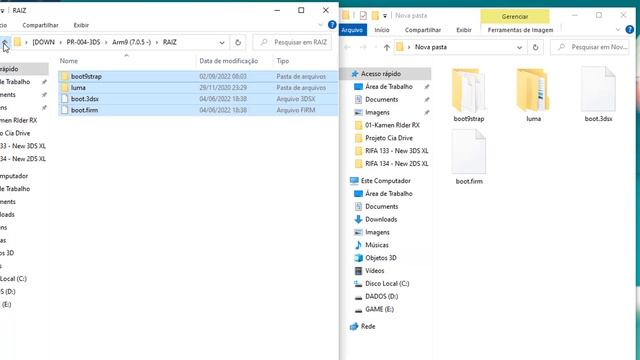
Task: Select boot.firm file icon in Nova pasta window
Action: tap(469, 152)
